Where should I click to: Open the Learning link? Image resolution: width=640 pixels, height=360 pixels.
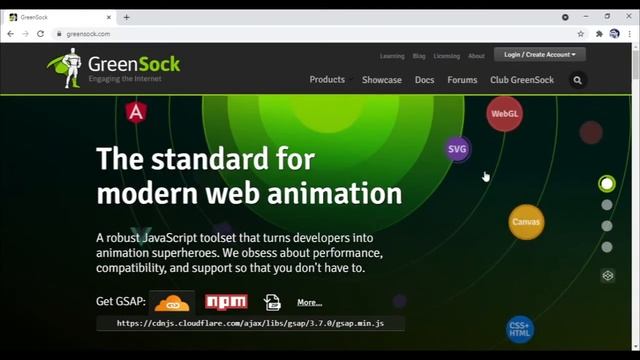click(392, 56)
